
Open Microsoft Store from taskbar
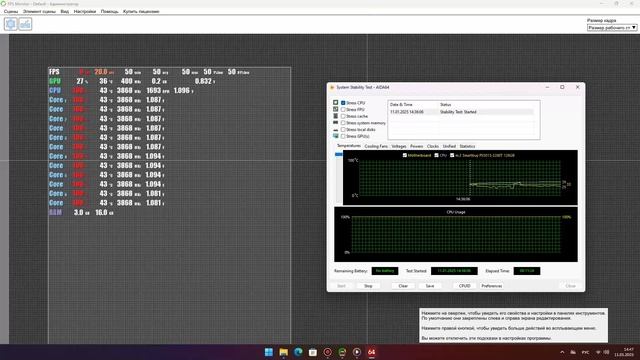[313, 352]
